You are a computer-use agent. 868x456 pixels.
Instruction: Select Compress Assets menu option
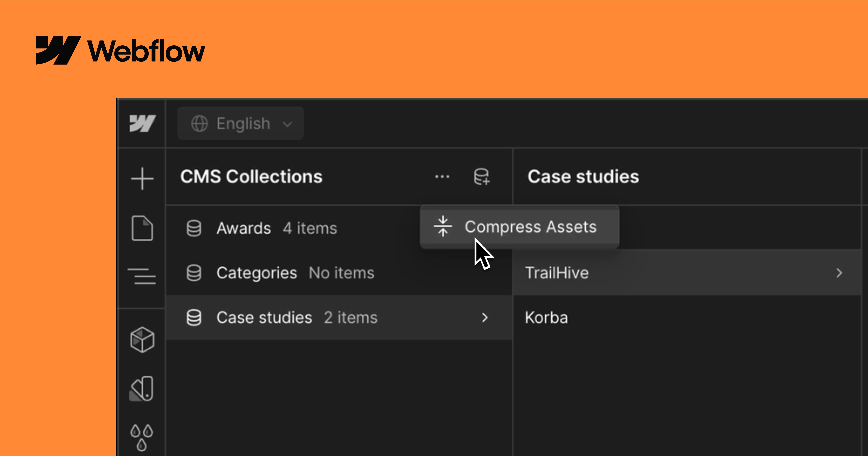520,227
